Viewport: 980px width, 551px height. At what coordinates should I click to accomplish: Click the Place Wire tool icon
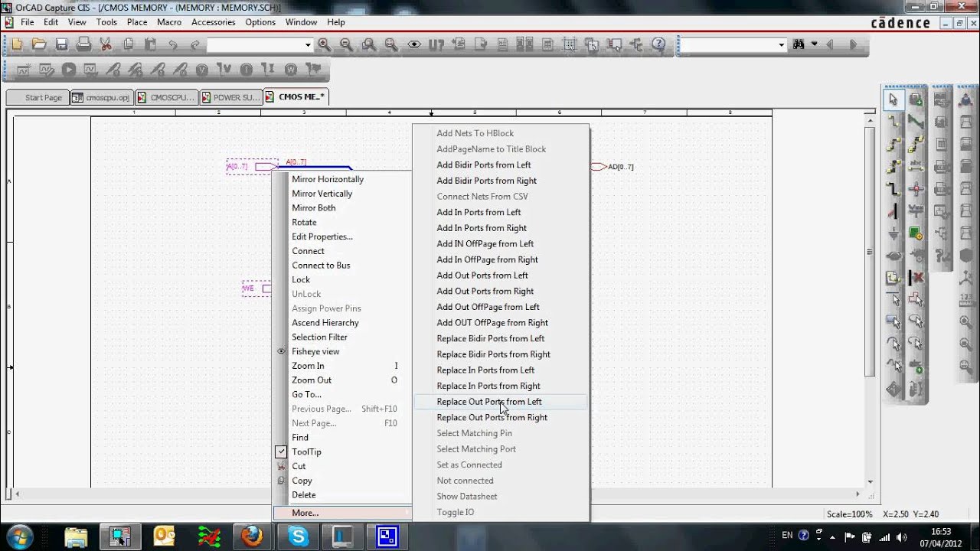tap(893, 122)
